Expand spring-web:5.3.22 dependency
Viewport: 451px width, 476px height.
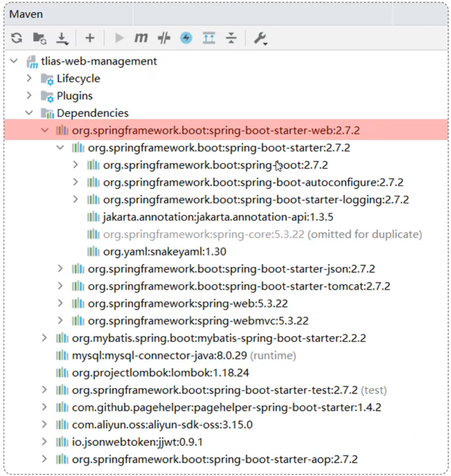60,303
